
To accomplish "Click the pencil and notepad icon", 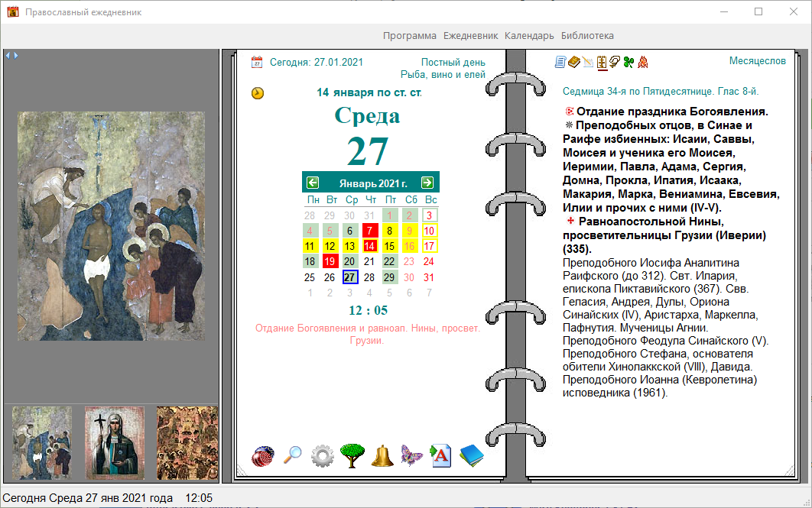I will click(588, 62).
